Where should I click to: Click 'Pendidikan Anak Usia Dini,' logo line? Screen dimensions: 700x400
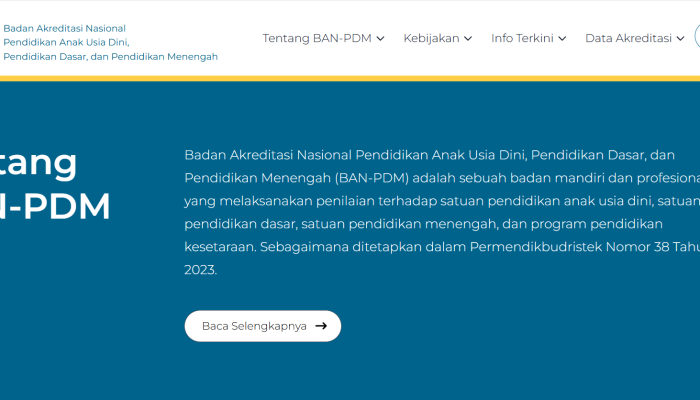[x=66, y=42]
